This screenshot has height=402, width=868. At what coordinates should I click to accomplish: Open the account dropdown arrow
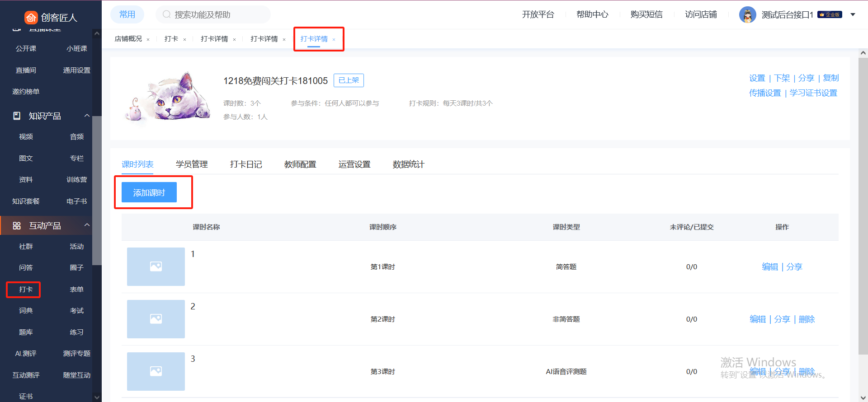pyautogui.click(x=853, y=15)
